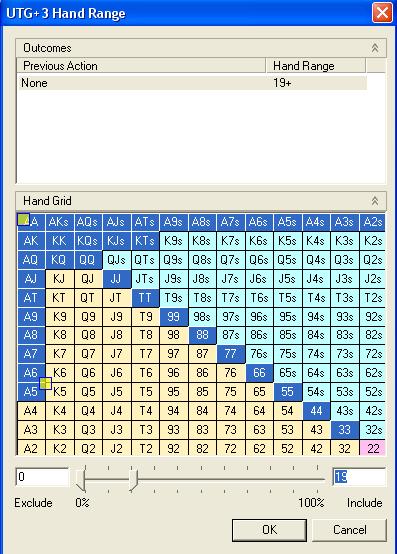Viewport: 397px width, 554px height.
Task: Select the 77 pair cell
Action: click(231, 354)
